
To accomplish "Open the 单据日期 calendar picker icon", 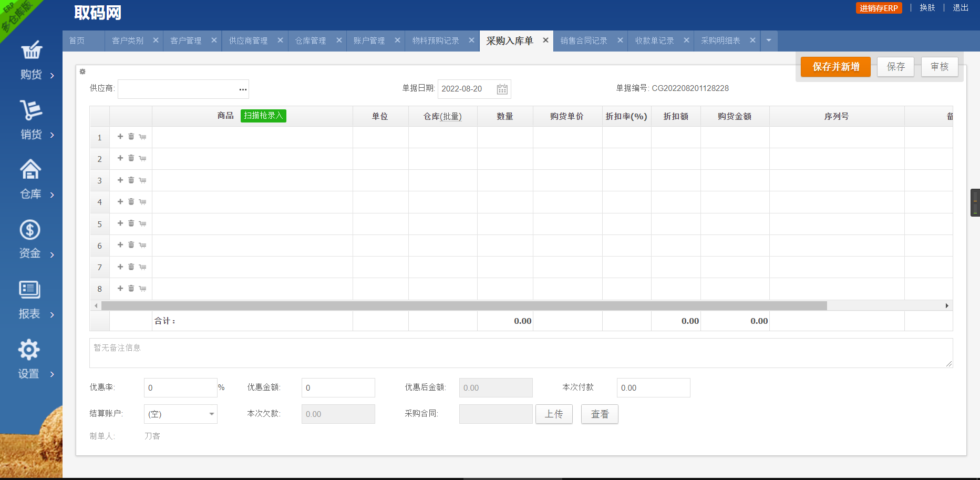I will (503, 89).
